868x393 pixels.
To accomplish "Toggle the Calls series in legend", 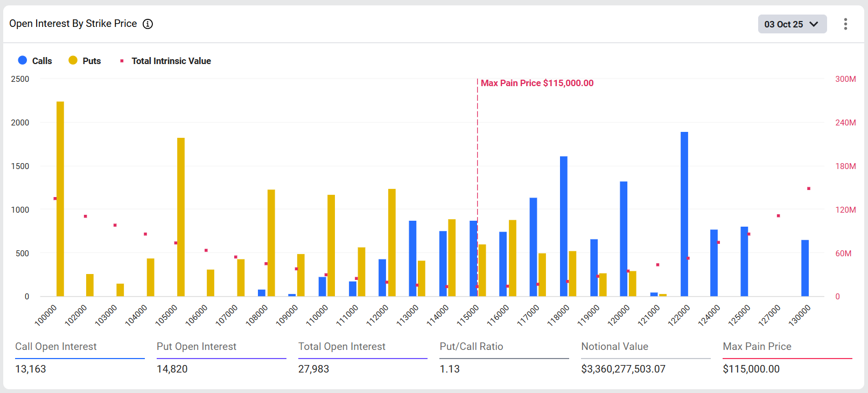I will click(x=41, y=61).
